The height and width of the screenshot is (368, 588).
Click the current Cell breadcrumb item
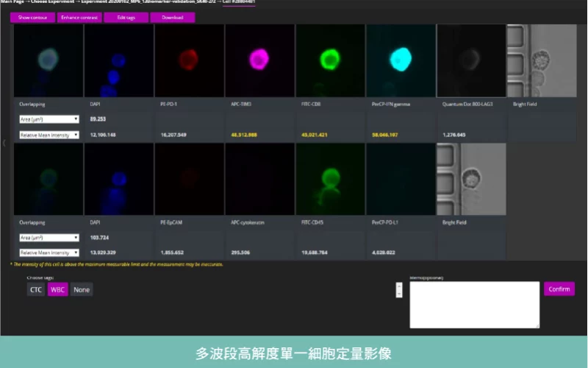[x=239, y=1]
